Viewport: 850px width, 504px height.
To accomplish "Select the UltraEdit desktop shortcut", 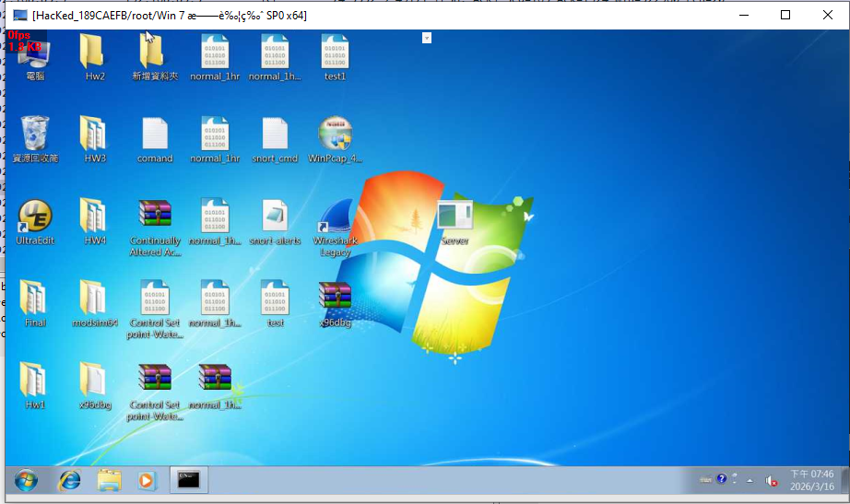I will coord(35,217).
